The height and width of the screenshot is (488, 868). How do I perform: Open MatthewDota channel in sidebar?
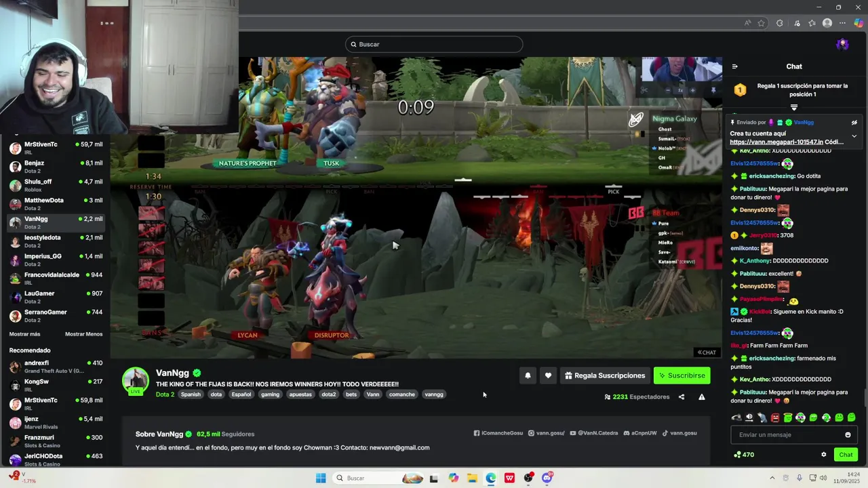[56, 203]
